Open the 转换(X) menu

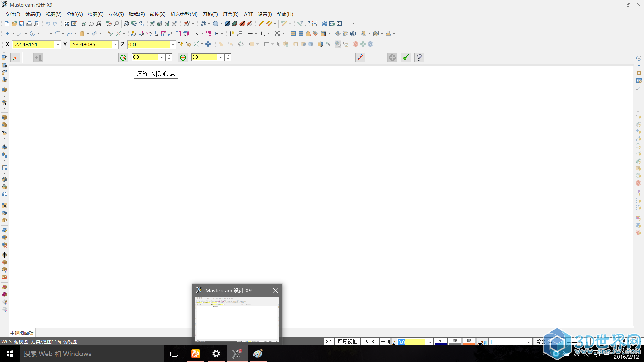[158, 14]
